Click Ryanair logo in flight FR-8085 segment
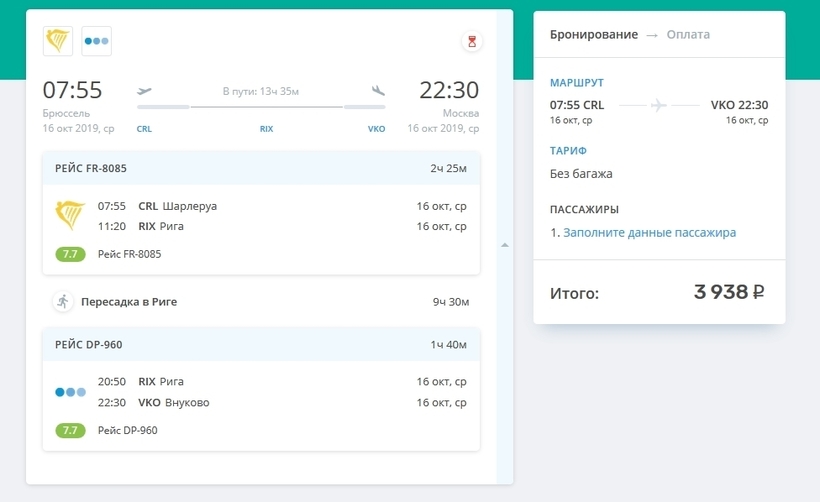The image size is (820, 502). click(x=70, y=215)
